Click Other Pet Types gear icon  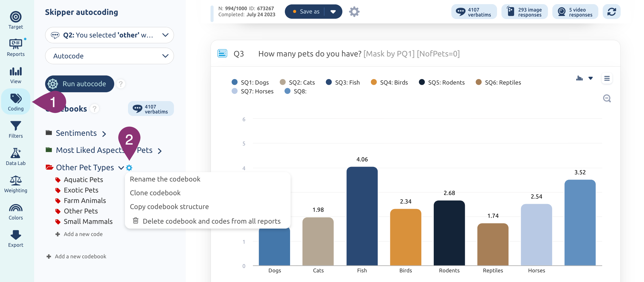pos(129,167)
